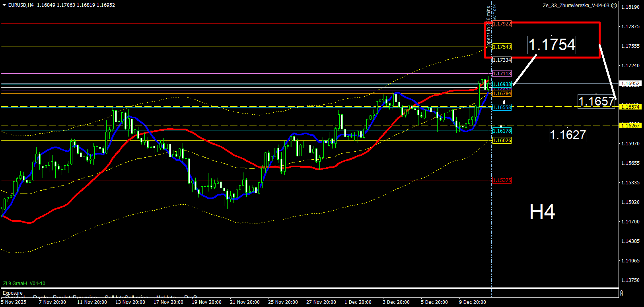Click the 5 Nov 2025 date label
The width and height of the screenshot is (644, 307).
pos(14,302)
